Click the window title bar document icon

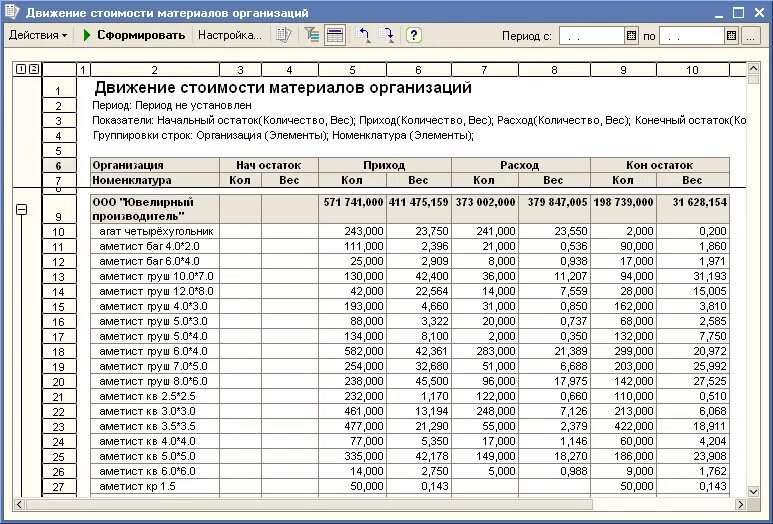click(12, 12)
